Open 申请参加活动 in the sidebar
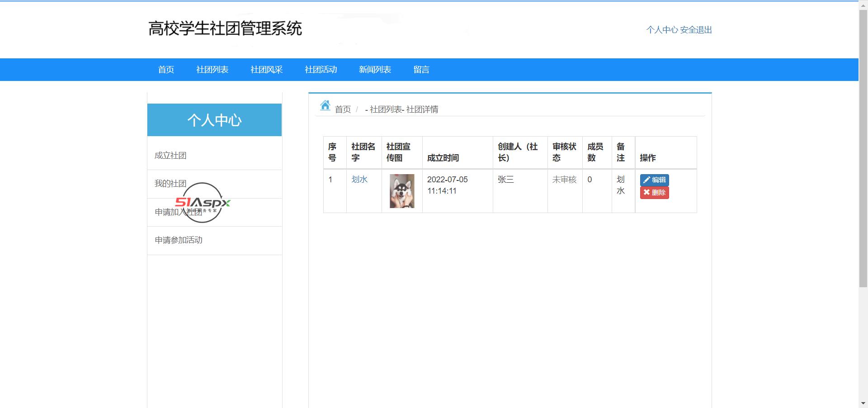Image resolution: width=868 pixels, height=408 pixels. tap(179, 240)
